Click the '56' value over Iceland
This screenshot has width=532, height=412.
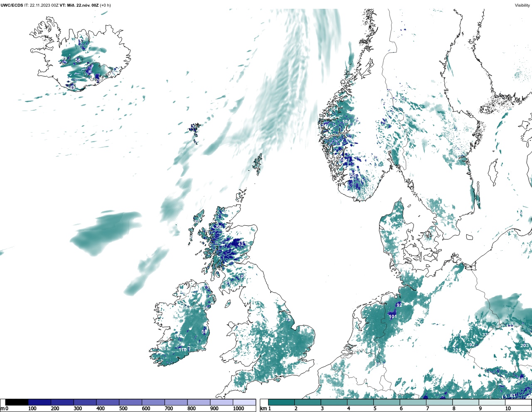[x=78, y=60]
